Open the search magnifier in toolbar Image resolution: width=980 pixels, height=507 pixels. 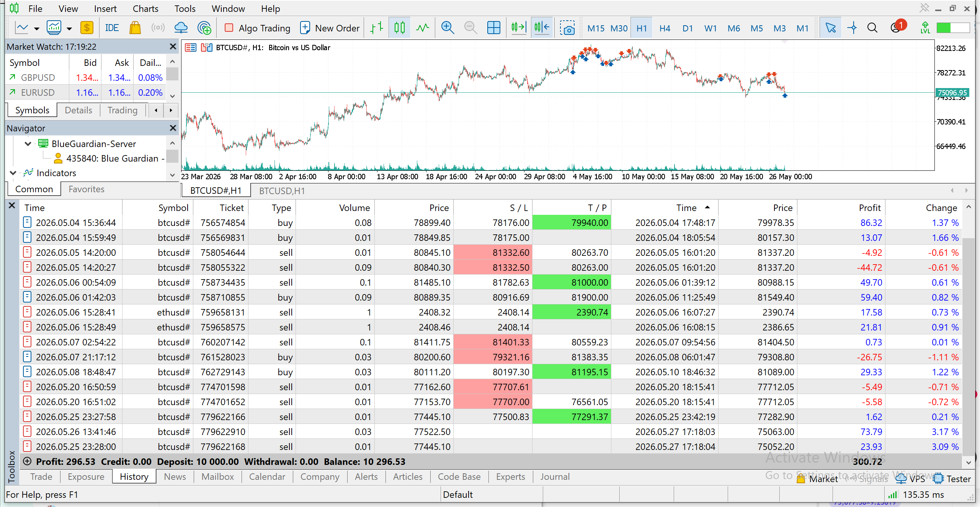click(x=872, y=28)
